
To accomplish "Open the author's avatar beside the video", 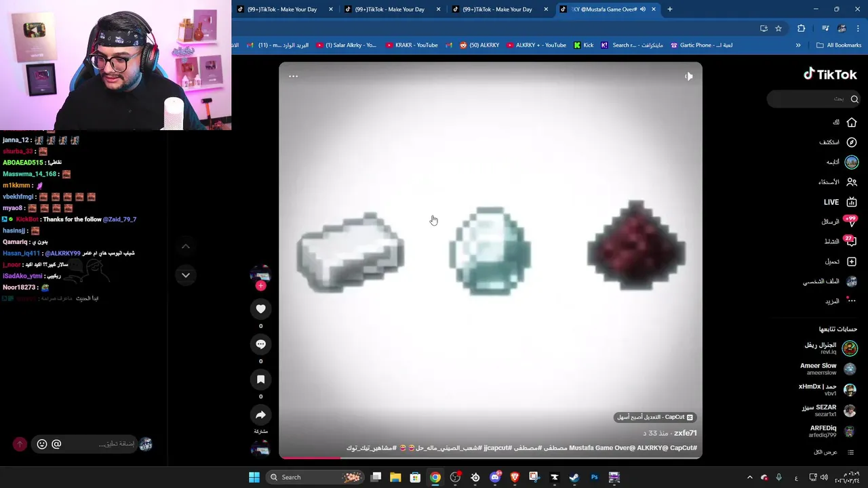I will [260, 274].
